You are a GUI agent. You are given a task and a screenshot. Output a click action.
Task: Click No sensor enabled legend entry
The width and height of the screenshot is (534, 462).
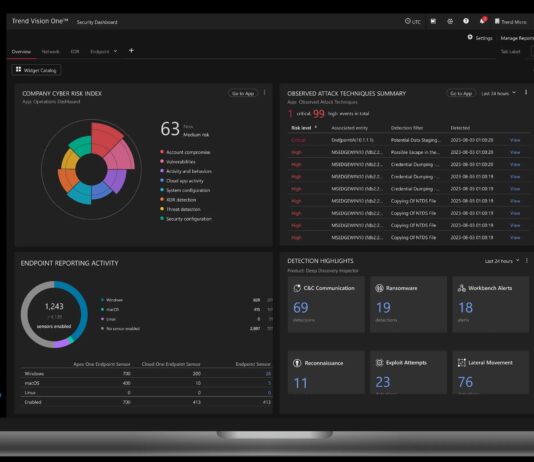[121, 329]
